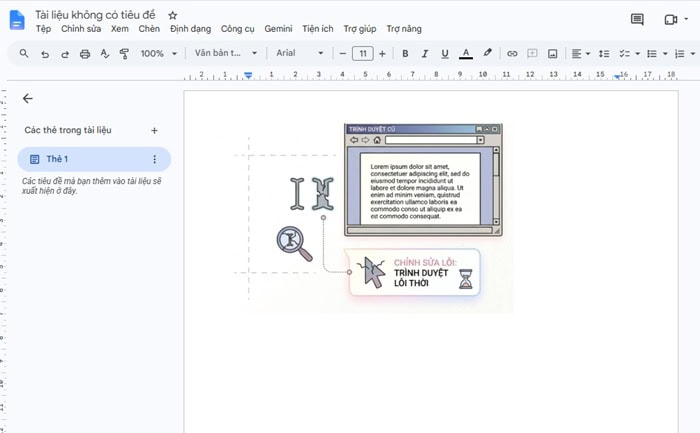Click the checklist icon
The height and width of the screenshot is (433, 700).
click(625, 54)
